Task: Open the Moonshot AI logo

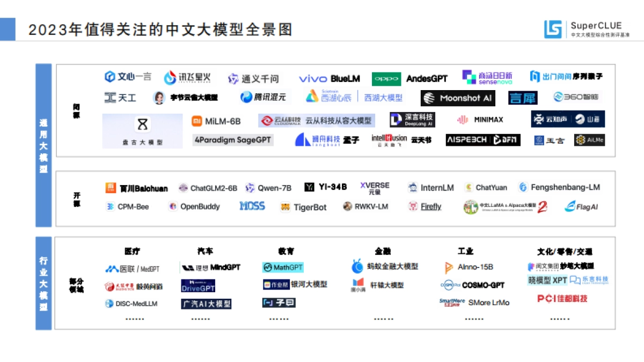Action: click(457, 98)
